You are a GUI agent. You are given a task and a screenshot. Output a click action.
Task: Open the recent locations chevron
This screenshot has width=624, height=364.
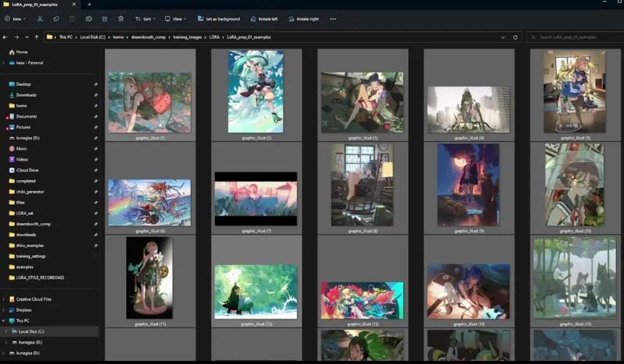(27, 37)
